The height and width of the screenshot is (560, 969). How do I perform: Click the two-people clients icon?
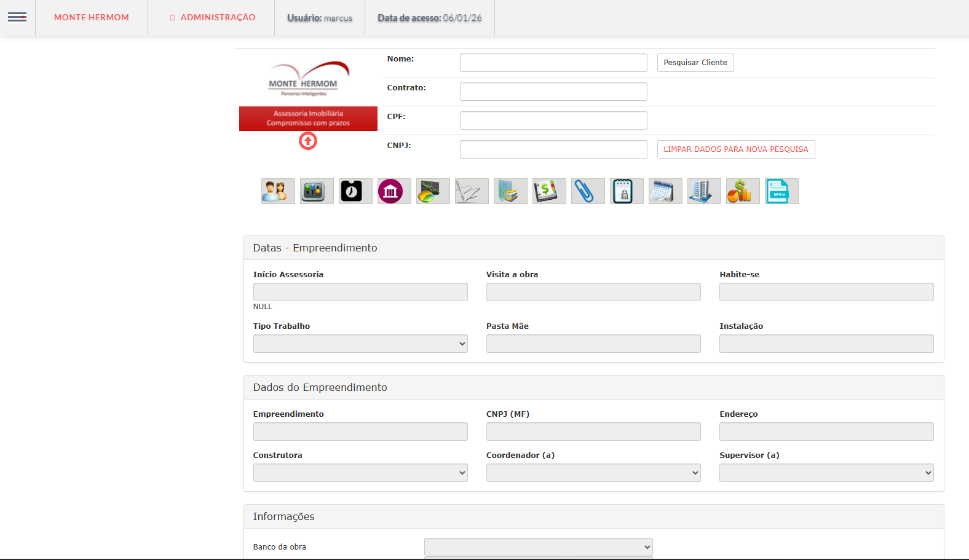[x=278, y=191]
